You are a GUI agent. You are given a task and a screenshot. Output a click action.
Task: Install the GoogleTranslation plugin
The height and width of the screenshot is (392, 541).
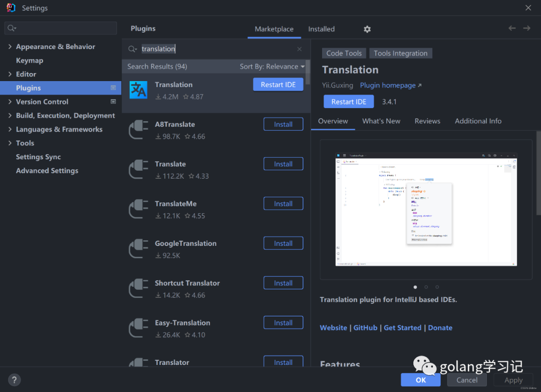coord(283,243)
